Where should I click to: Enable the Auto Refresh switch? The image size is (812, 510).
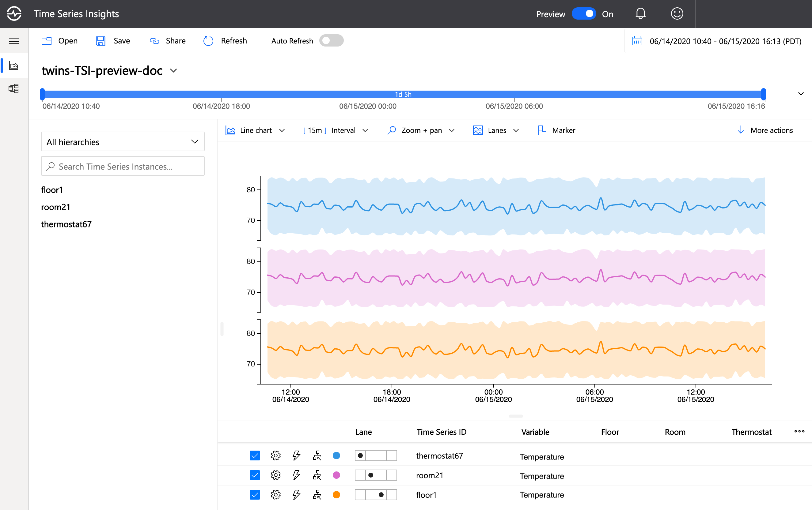click(x=331, y=41)
